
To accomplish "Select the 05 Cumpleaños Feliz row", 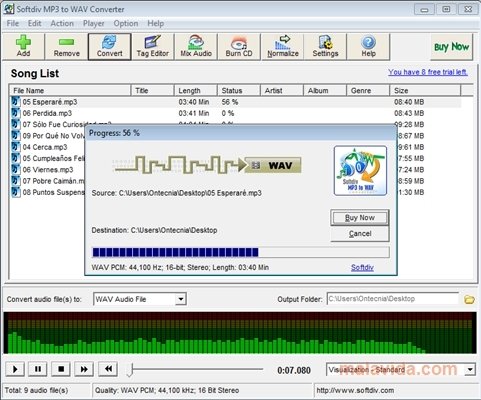I will [x=53, y=158].
